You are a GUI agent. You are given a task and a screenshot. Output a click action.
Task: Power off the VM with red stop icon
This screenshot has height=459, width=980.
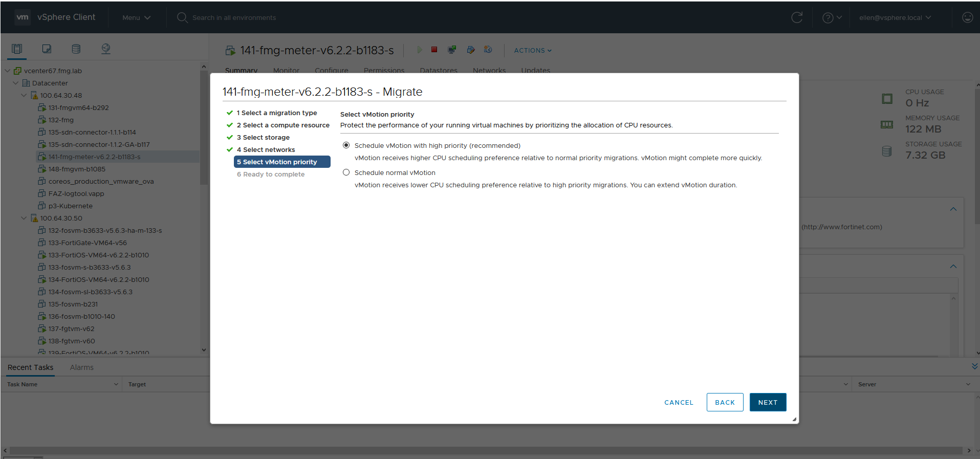tap(434, 50)
